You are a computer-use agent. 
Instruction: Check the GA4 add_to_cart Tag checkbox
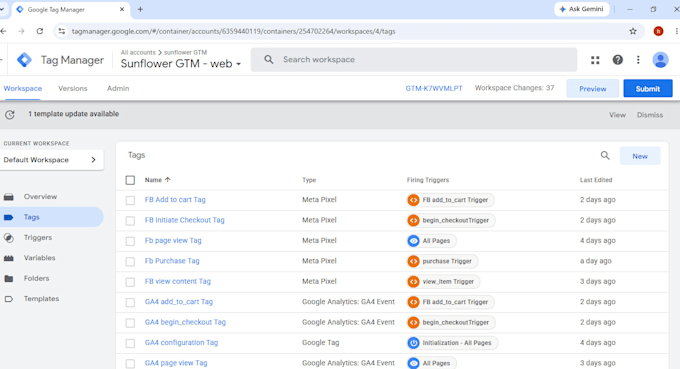[x=130, y=302]
